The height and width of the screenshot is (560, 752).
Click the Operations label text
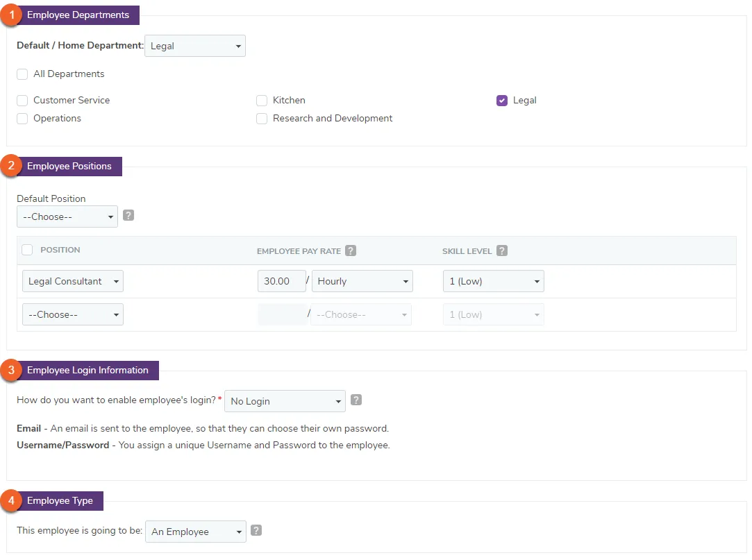[x=57, y=119]
